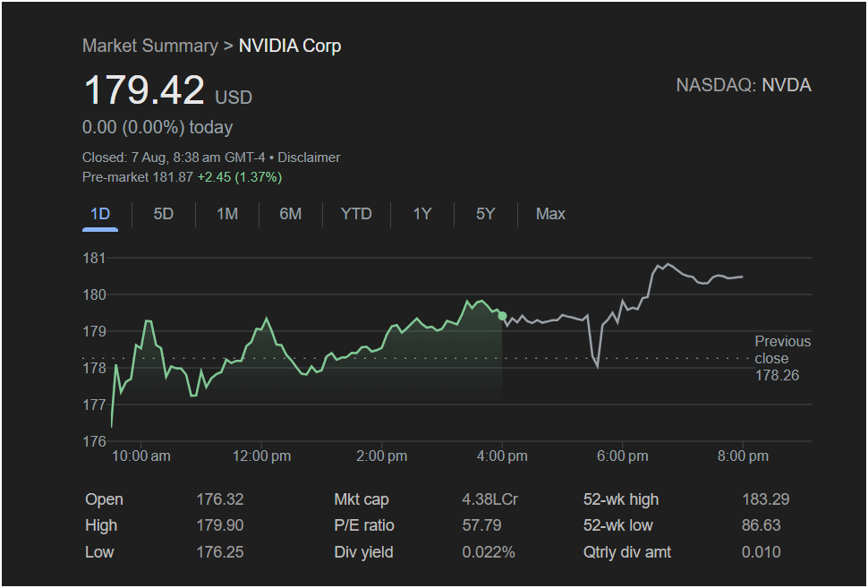Viewport: 868px width, 588px height.
Task: Show the 6M price chart
Action: 290,214
